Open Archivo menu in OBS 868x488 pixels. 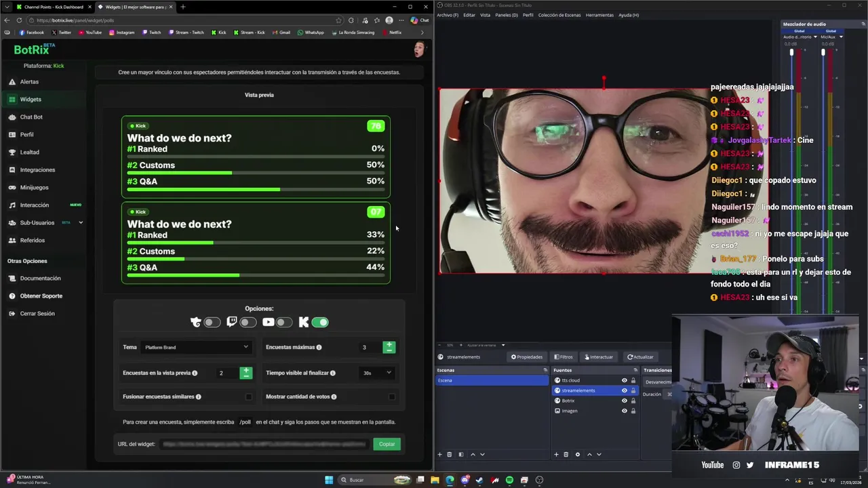click(x=447, y=15)
